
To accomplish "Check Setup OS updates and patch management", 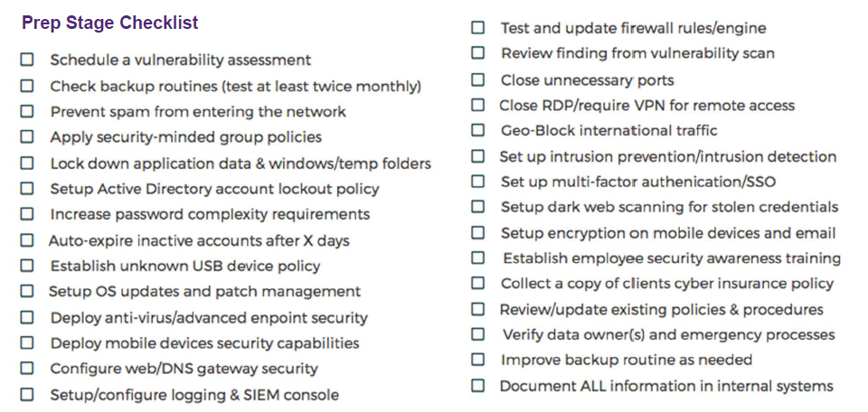I will click(x=27, y=292).
